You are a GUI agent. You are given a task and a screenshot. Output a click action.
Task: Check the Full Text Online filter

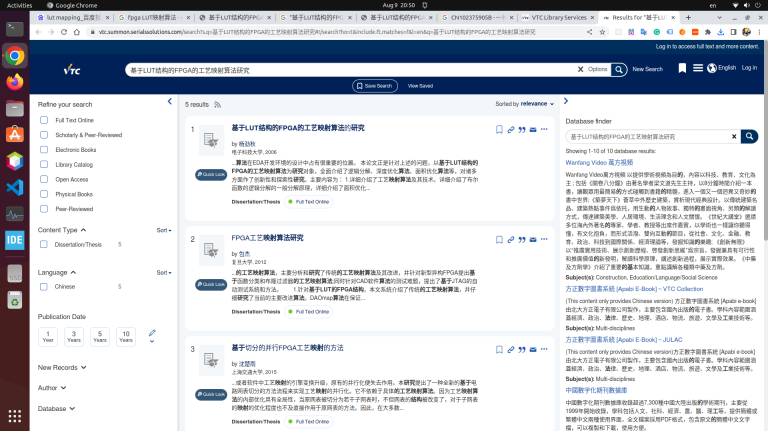(x=44, y=120)
